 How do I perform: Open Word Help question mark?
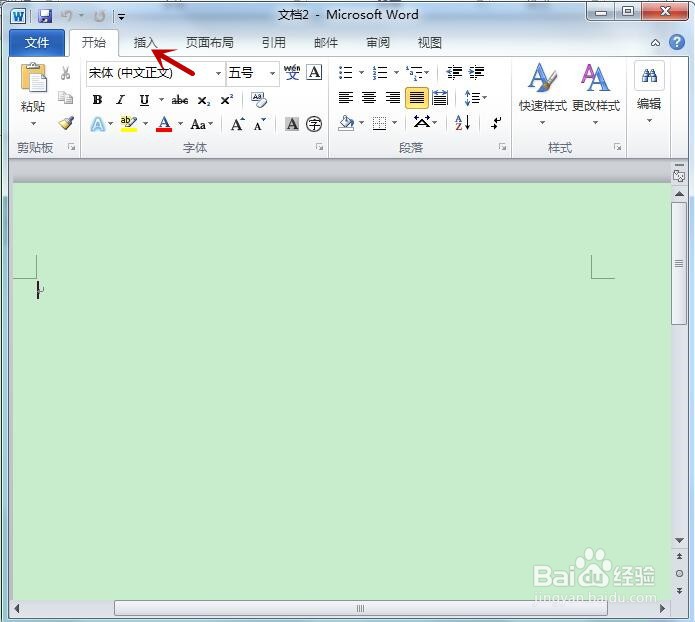click(x=676, y=43)
